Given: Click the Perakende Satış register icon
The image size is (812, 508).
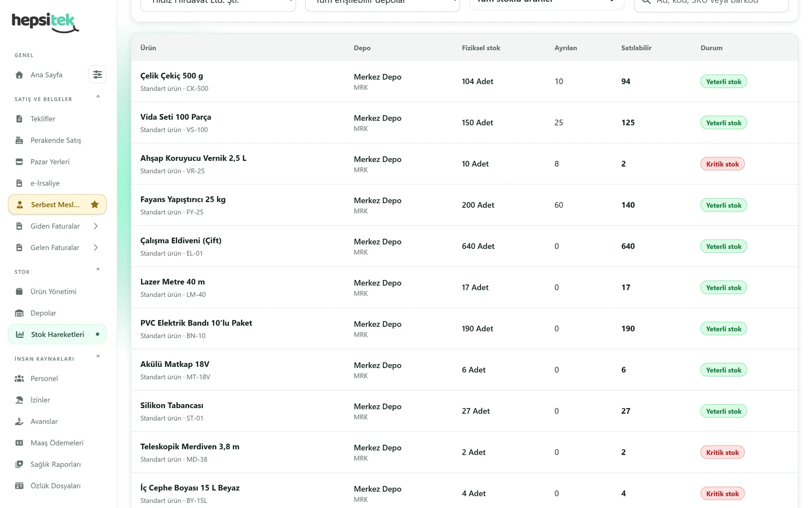Looking at the screenshot, I should tap(19, 140).
